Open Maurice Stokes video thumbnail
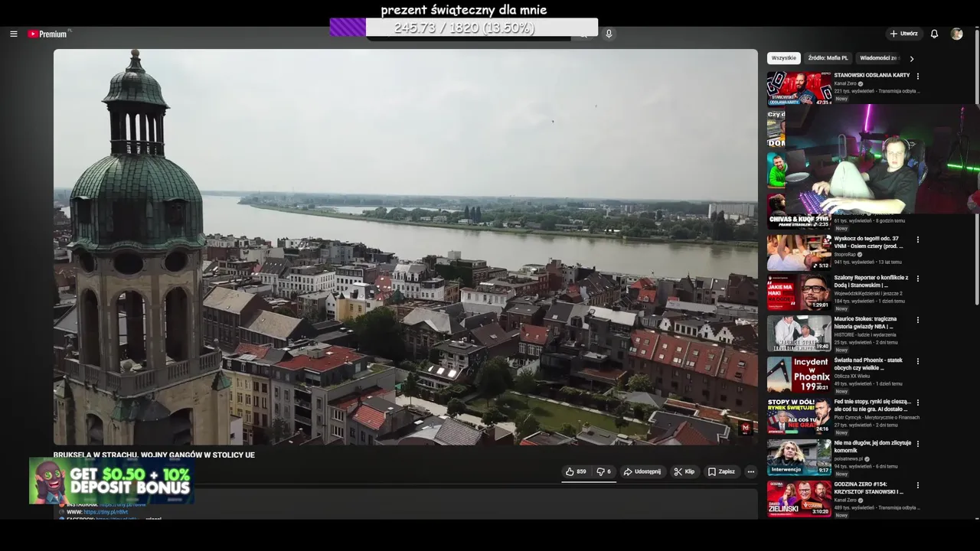Image resolution: width=980 pixels, height=551 pixels. click(799, 334)
